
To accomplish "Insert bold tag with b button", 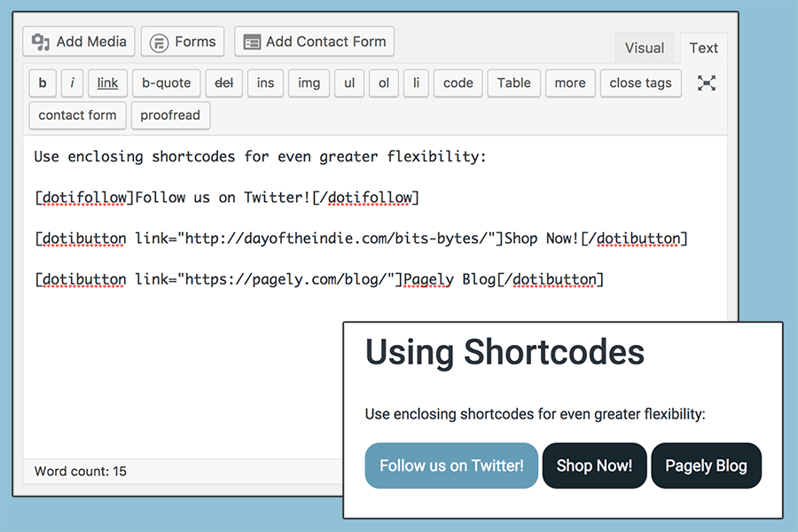I will (x=43, y=82).
